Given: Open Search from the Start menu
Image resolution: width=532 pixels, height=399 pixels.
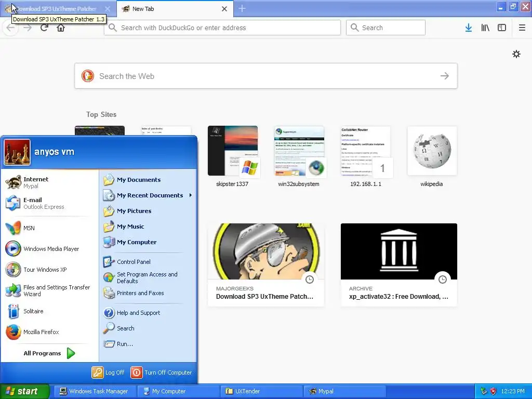Looking at the screenshot, I should tap(148, 328).
